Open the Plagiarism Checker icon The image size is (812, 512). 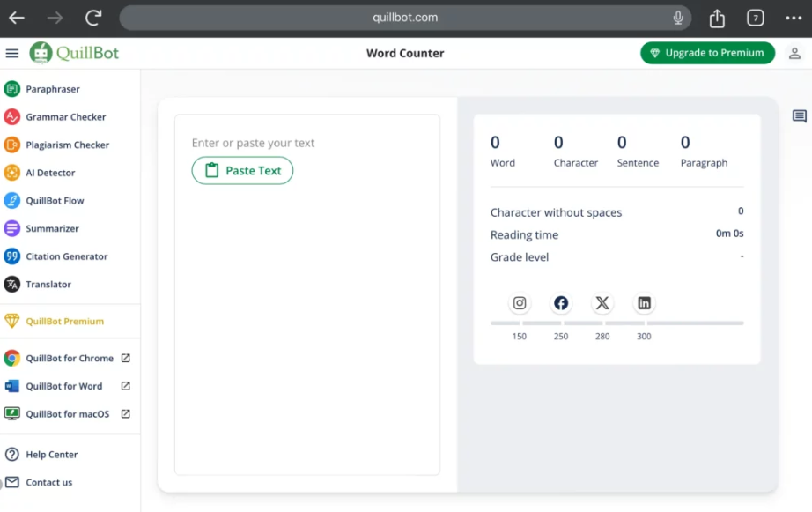point(12,145)
